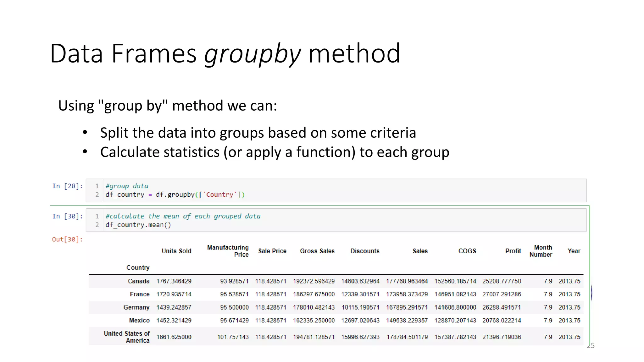Screen dimensions: 644x362
Task: Click the Manufacturing Price column header
Action: (228, 251)
